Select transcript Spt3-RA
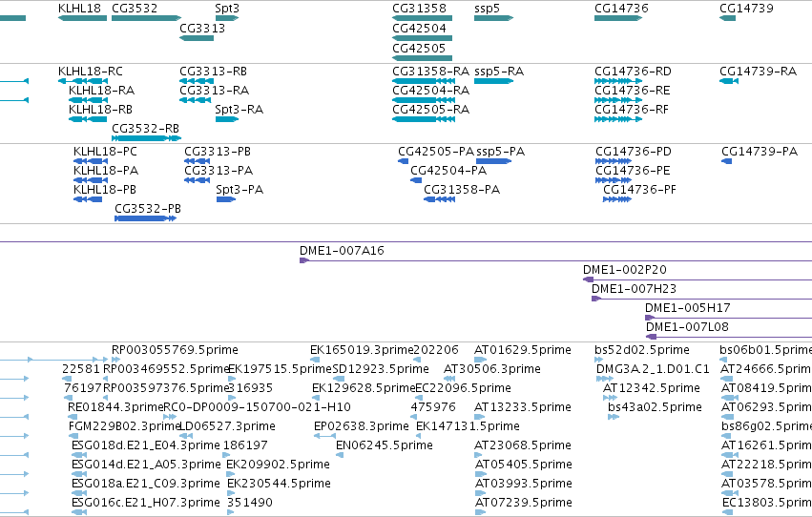 [x=227, y=119]
